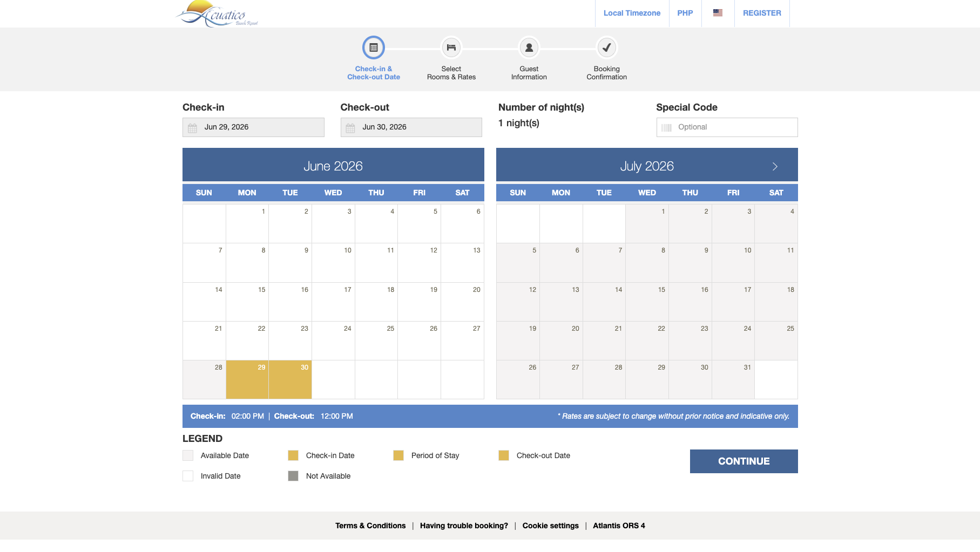This screenshot has height=552, width=980.
Task: Click the Guest Information step label
Action: tap(529, 73)
